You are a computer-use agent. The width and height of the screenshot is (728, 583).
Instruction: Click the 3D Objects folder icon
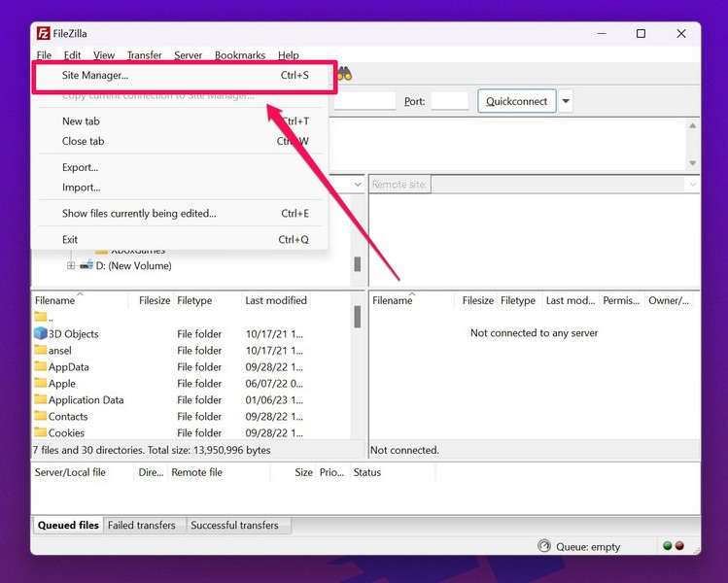41,333
